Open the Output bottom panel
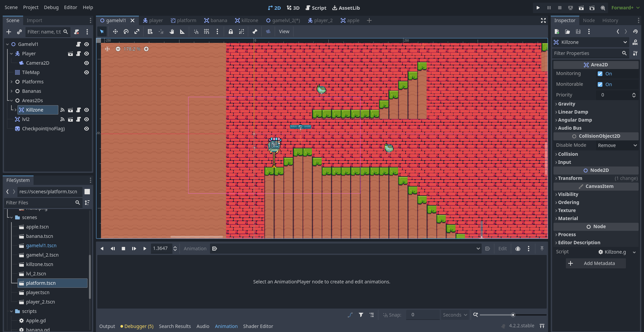 click(x=107, y=326)
